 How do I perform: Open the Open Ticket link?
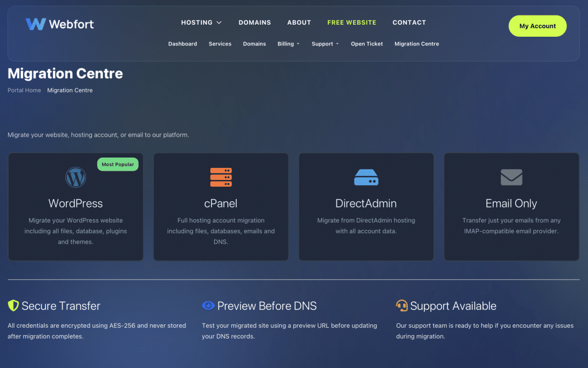[x=366, y=44]
